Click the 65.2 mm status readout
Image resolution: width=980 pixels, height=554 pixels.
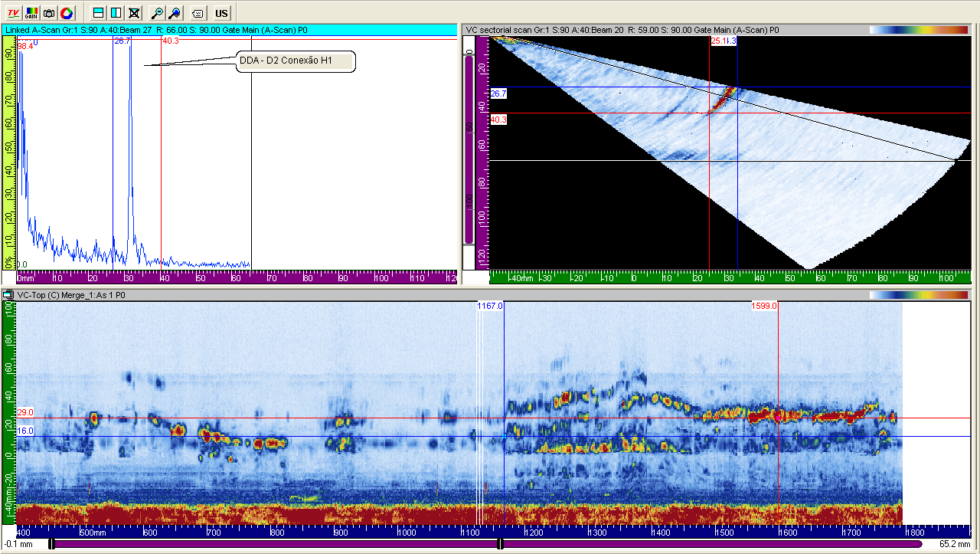point(955,544)
